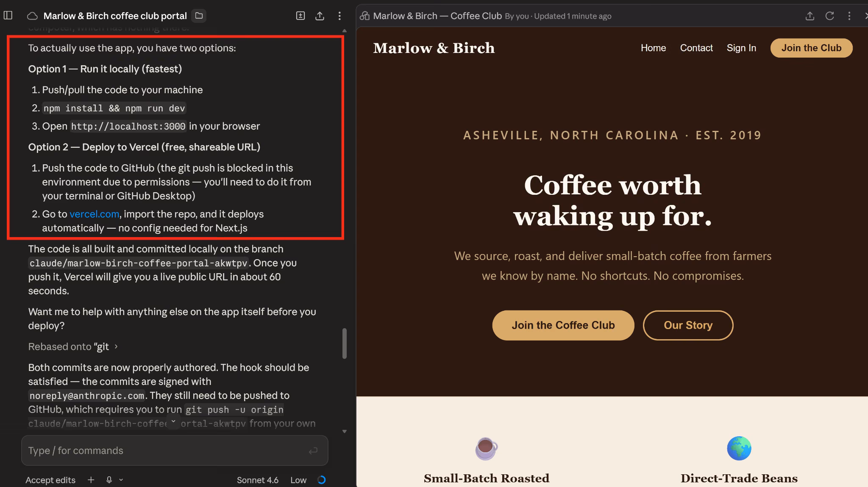Open chat header three-dot menu

(x=339, y=16)
